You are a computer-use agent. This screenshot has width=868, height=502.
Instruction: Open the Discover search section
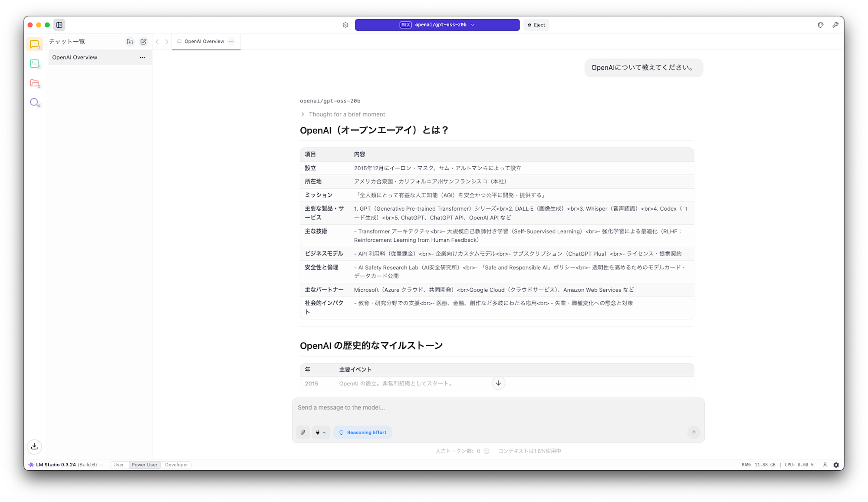point(34,102)
